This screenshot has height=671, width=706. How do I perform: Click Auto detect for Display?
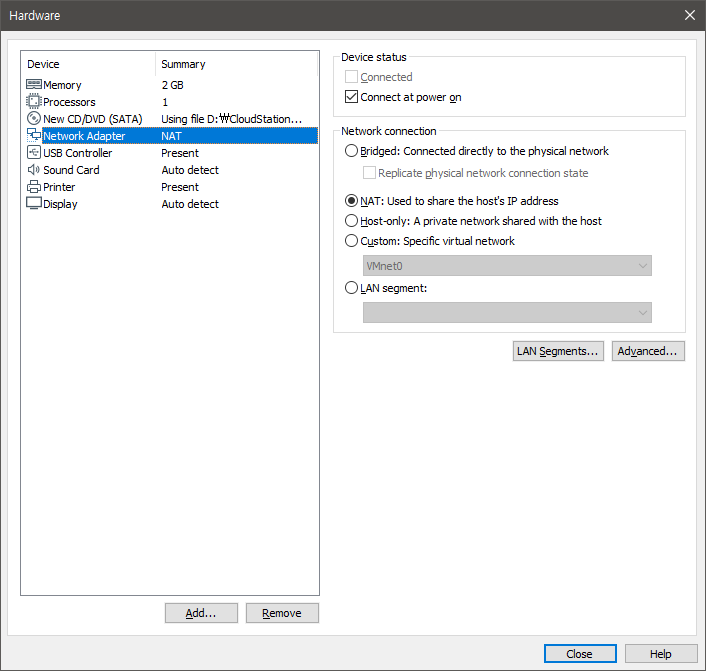point(190,204)
